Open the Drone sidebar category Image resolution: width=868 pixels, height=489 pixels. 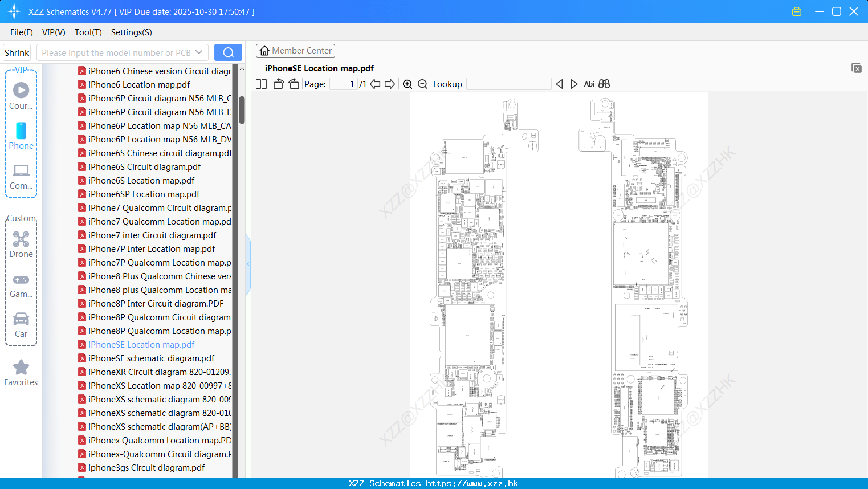[x=21, y=244]
